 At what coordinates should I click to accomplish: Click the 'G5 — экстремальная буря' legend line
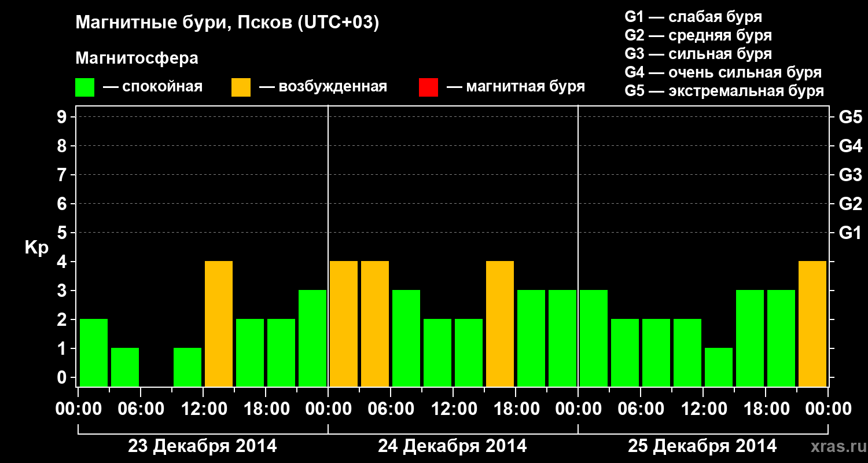point(724,91)
